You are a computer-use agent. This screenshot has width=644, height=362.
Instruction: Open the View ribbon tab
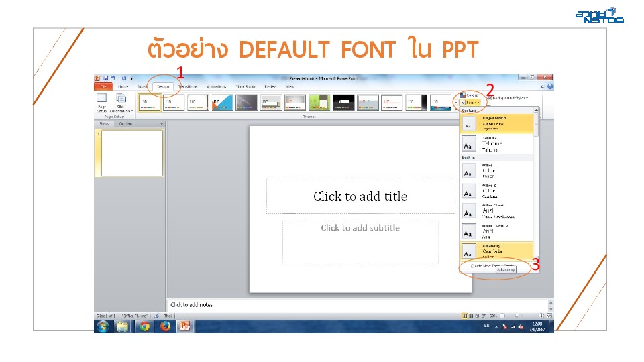[x=290, y=86]
